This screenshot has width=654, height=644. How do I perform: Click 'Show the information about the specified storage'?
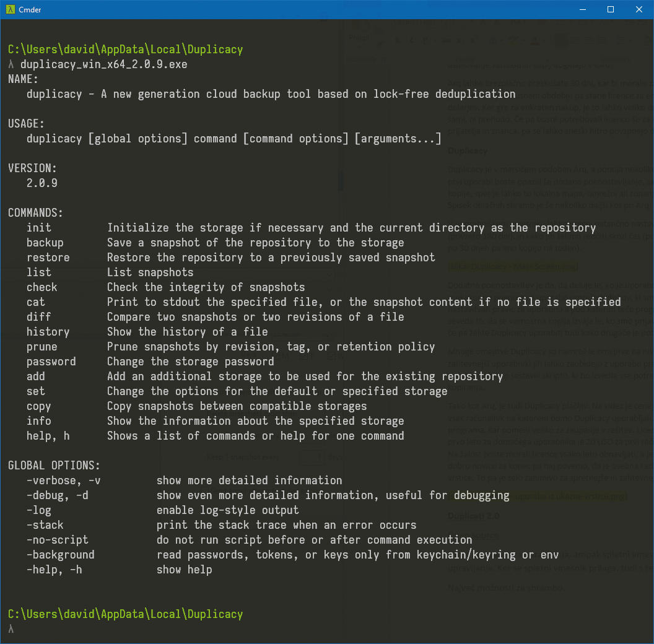(x=256, y=421)
